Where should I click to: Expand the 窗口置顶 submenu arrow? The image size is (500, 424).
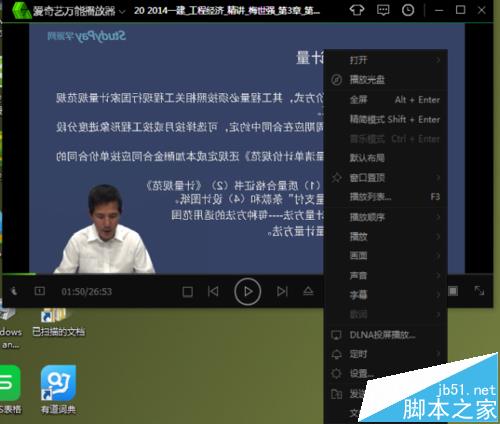(x=438, y=178)
